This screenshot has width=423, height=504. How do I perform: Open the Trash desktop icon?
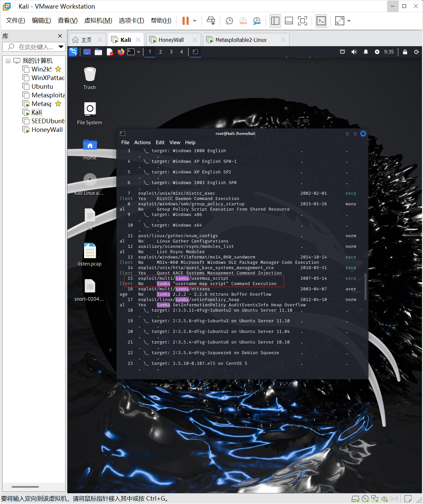tap(90, 78)
